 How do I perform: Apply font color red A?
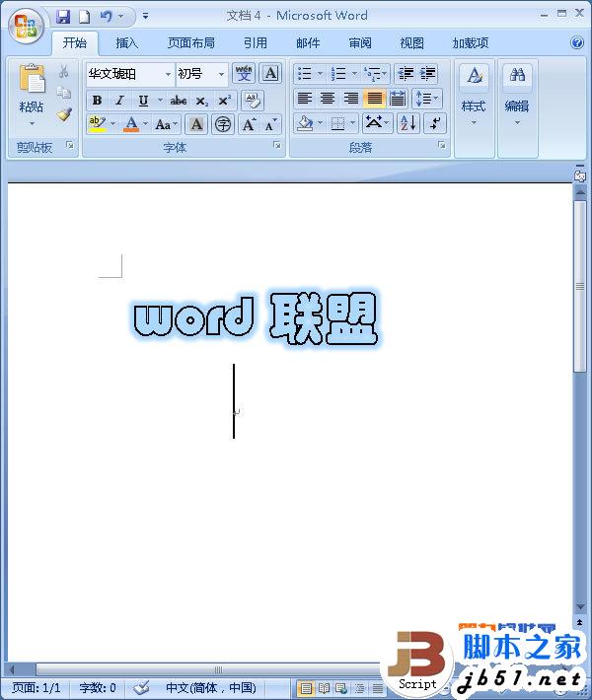[x=131, y=124]
